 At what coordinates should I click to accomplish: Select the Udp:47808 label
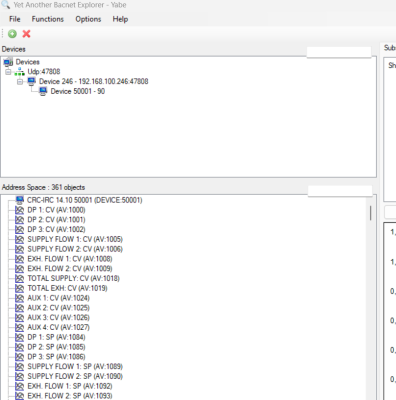coord(44,72)
